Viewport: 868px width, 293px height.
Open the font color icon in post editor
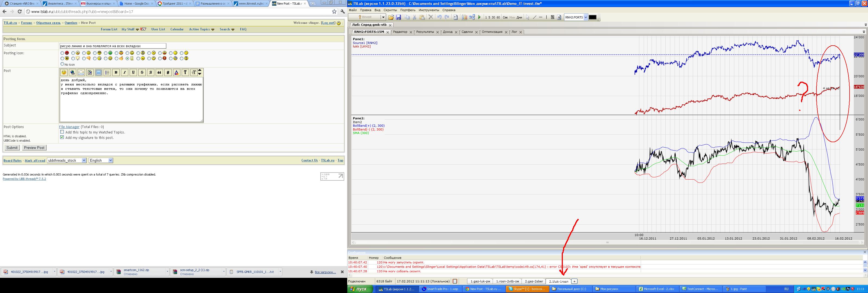tap(177, 72)
